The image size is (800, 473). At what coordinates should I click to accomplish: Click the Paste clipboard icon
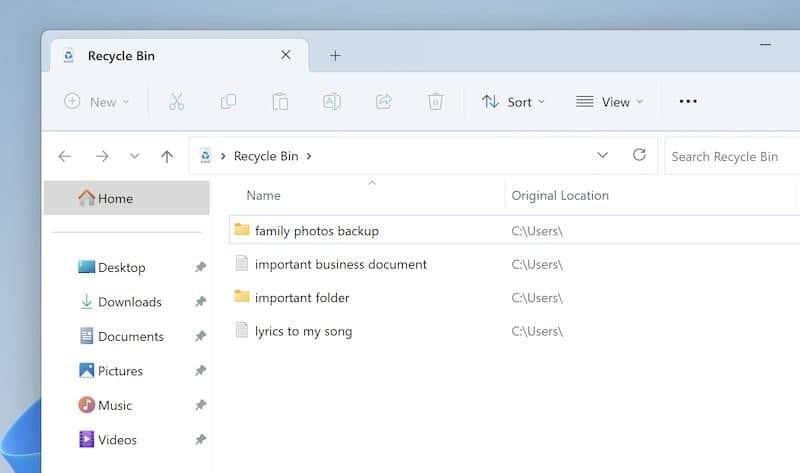[x=280, y=102]
